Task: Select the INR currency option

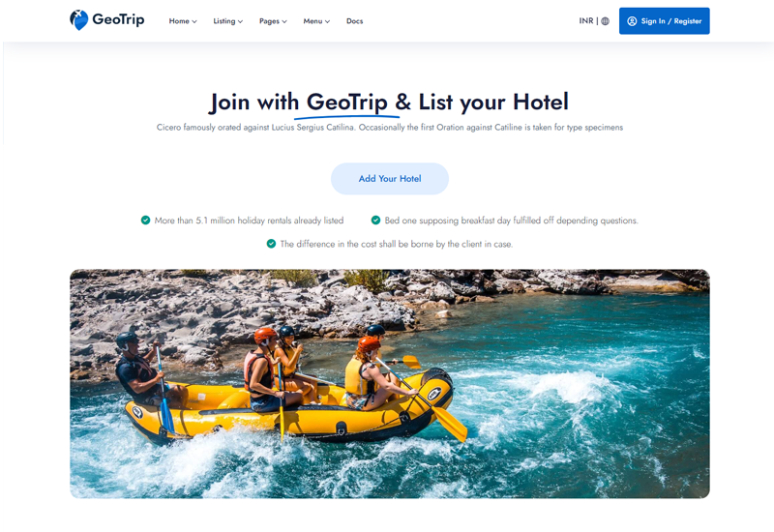Action: pyautogui.click(x=586, y=20)
